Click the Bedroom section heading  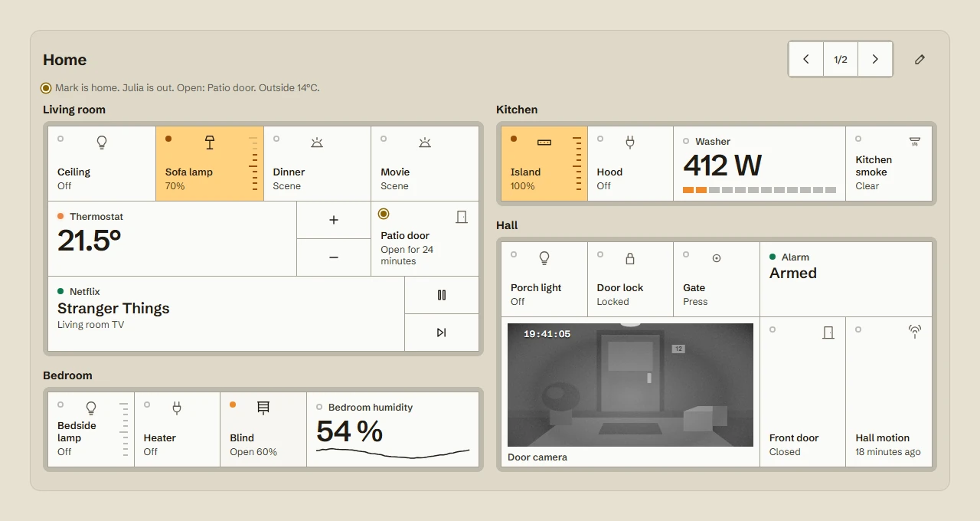pos(67,375)
